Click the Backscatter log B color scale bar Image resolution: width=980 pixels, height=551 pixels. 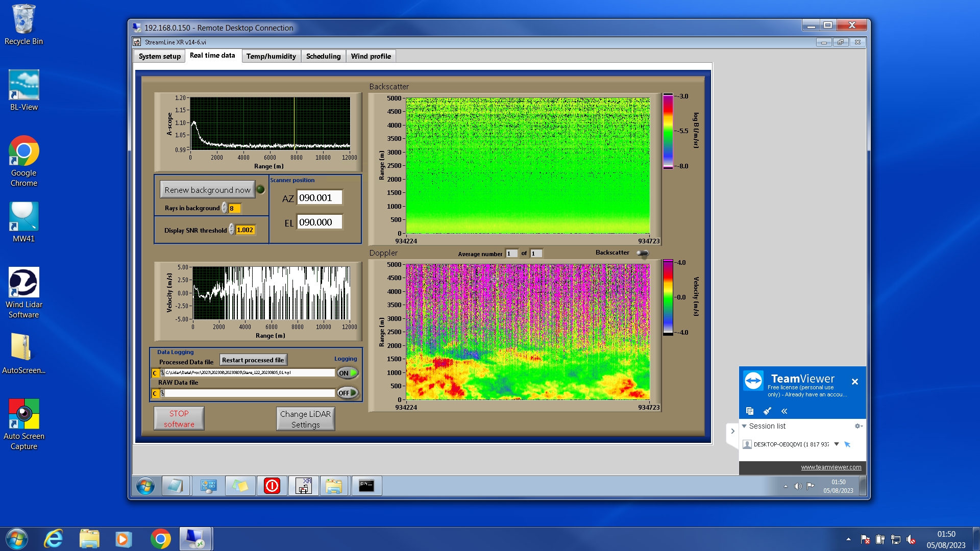668,131
